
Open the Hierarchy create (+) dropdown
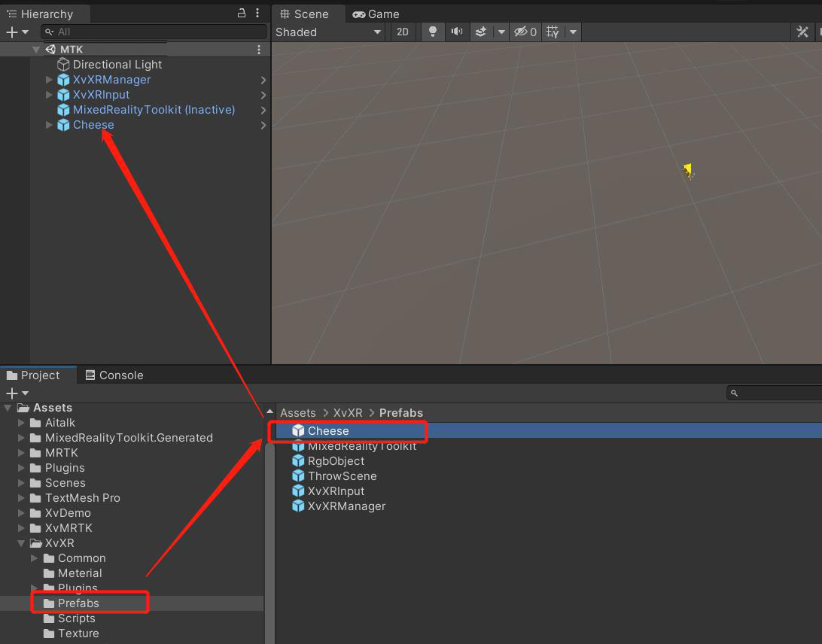click(x=17, y=32)
